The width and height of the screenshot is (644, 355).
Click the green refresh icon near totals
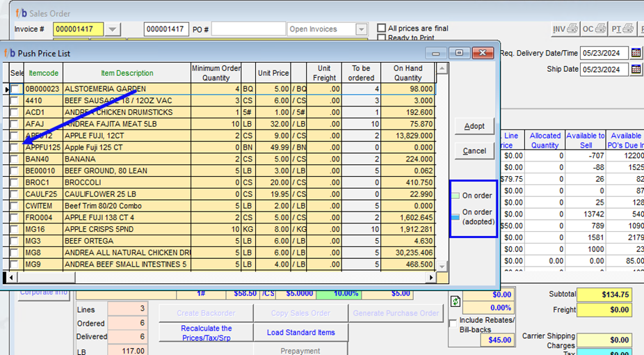pos(455,301)
